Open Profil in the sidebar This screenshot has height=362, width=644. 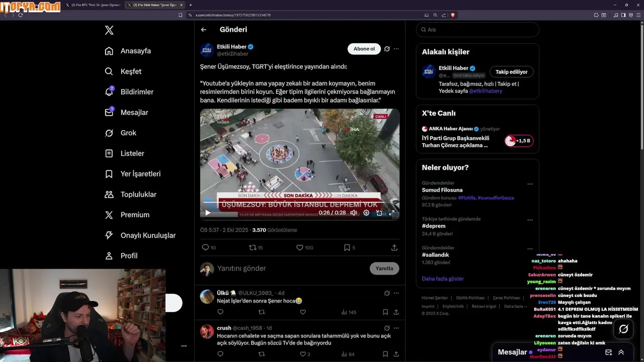point(121,256)
